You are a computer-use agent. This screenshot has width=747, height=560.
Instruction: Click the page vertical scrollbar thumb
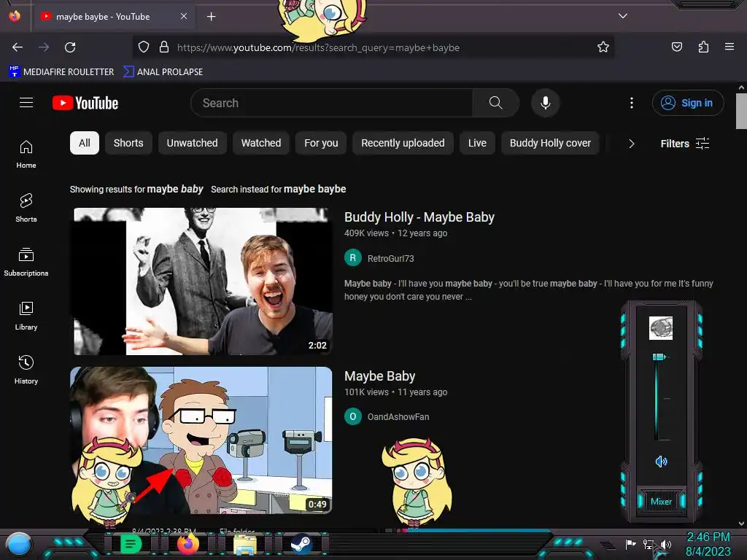tap(741, 111)
